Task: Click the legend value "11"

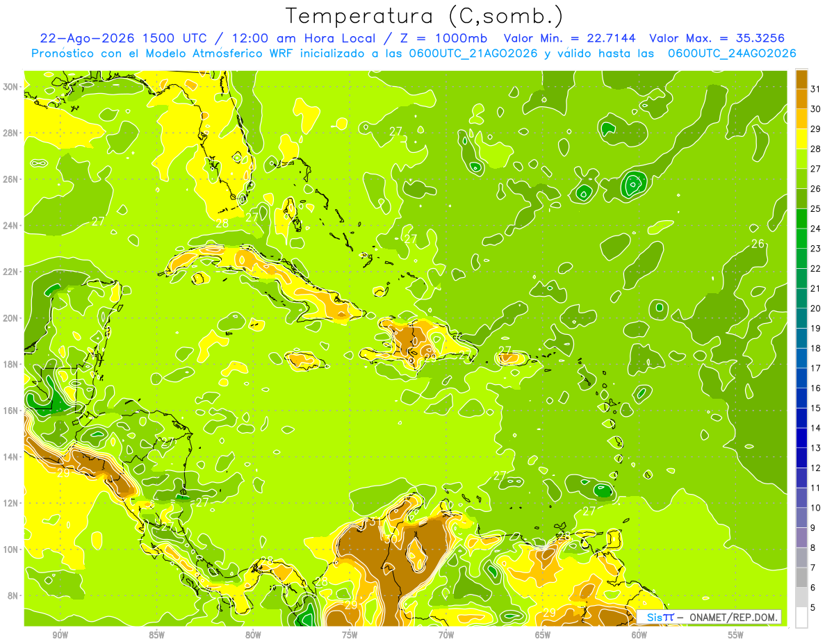Action: click(x=816, y=488)
